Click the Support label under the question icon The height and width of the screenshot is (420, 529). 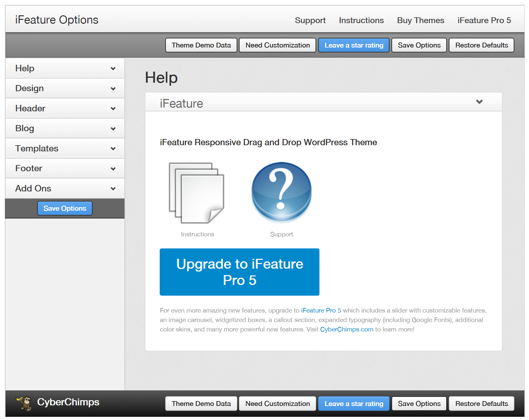click(x=282, y=234)
